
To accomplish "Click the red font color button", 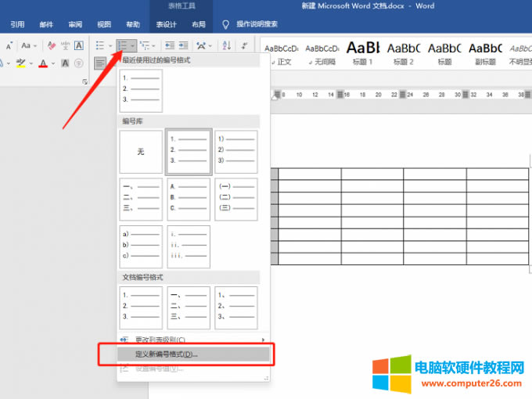I will coord(43,63).
